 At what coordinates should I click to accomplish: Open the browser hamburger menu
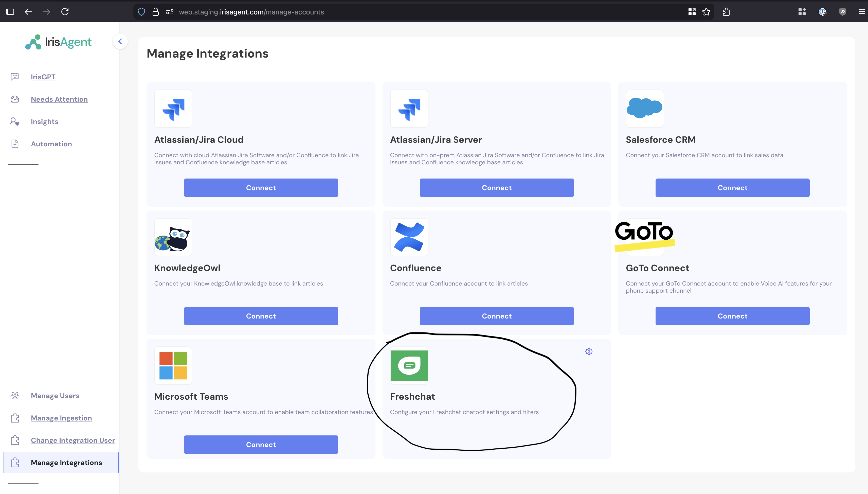pos(862,11)
